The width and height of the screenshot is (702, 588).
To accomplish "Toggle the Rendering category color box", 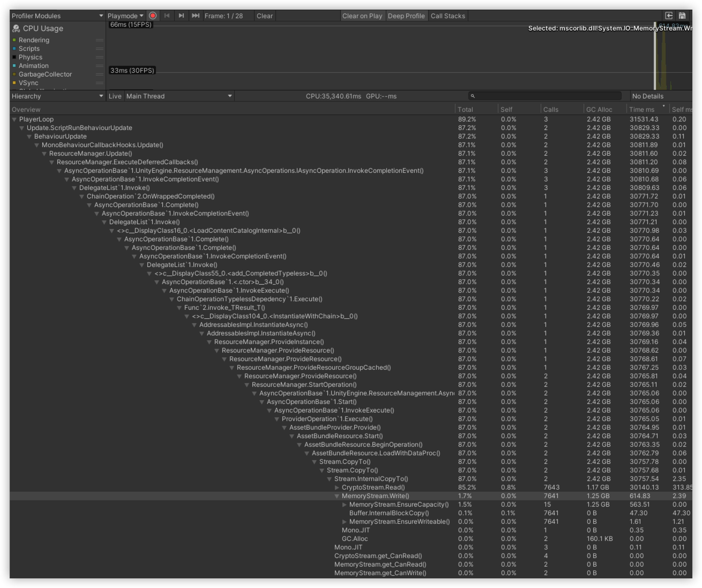I will point(14,40).
